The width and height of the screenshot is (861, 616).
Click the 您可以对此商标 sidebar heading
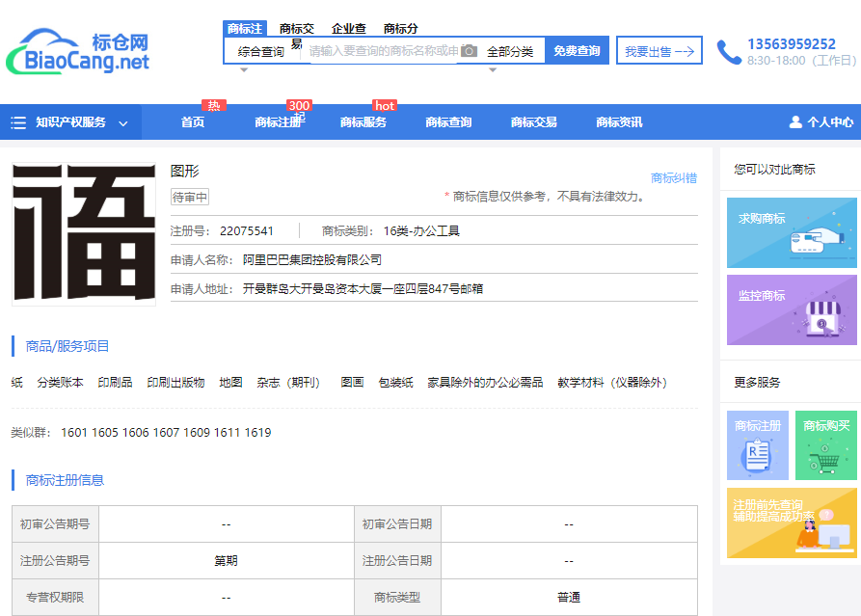pos(774,169)
